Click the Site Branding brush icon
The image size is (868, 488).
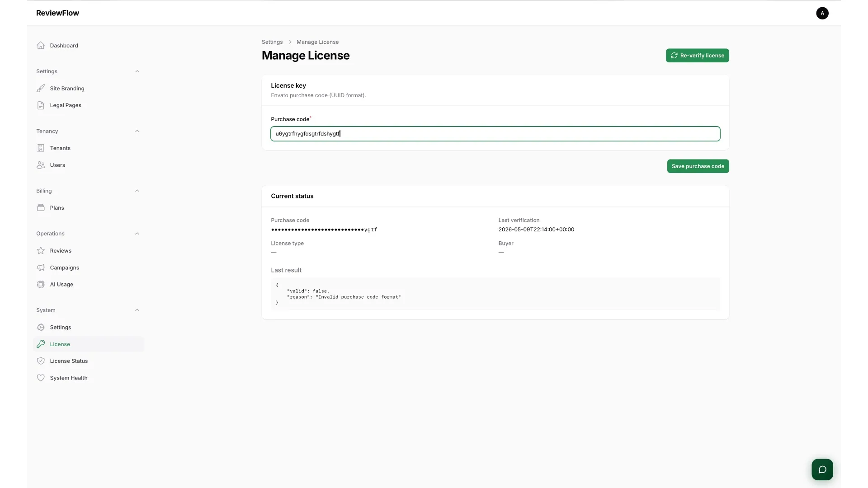pos(41,88)
